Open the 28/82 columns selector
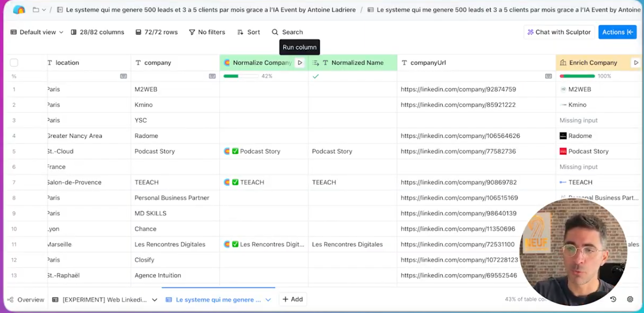Image resolution: width=644 pixels, height=313 pixels. [97, 32]
